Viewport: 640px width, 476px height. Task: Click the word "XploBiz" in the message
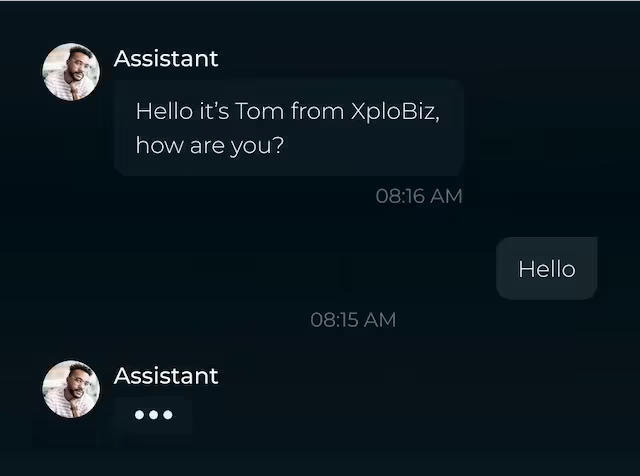tap(395, 111)
